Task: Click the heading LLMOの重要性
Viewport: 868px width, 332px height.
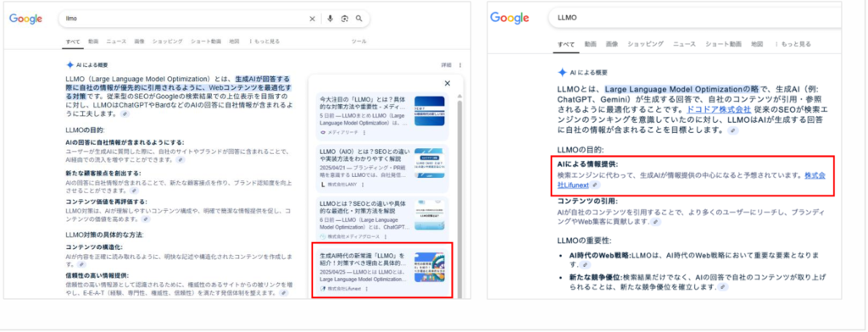Action: coord(585,240)
